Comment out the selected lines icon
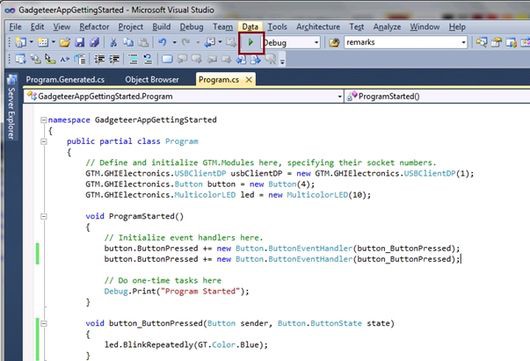 point(133,59)
